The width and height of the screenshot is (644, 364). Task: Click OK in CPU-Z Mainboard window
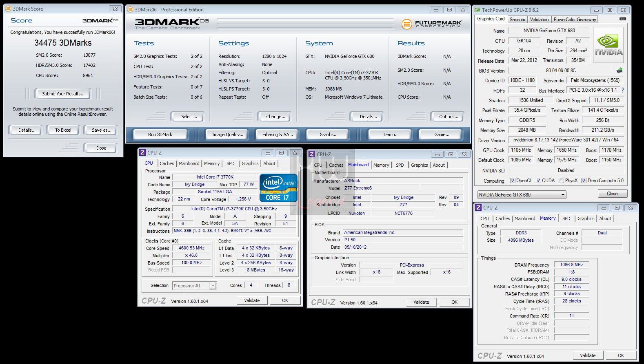click(x=454, y=302)
